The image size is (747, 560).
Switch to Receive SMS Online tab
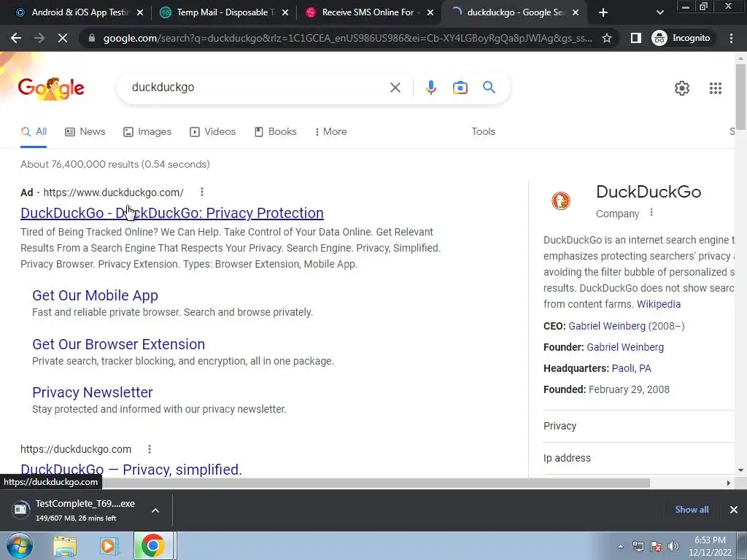pyautogui.click(x=369, y=12)
